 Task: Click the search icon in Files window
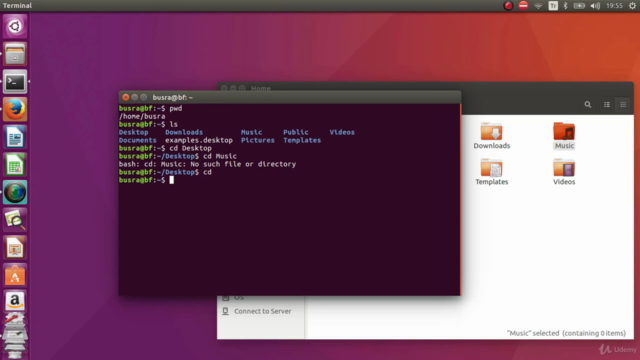click(588, 105)
